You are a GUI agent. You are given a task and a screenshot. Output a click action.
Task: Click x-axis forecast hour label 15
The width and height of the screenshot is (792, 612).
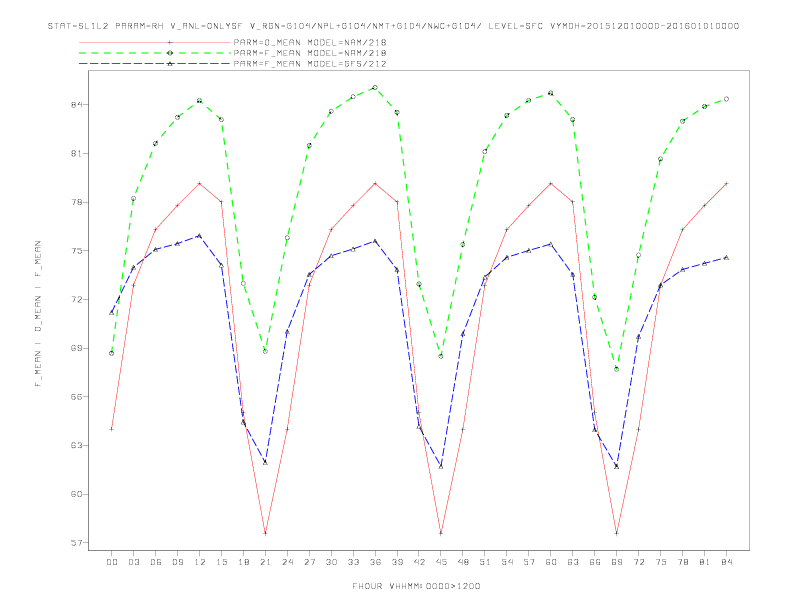[221, 562]
